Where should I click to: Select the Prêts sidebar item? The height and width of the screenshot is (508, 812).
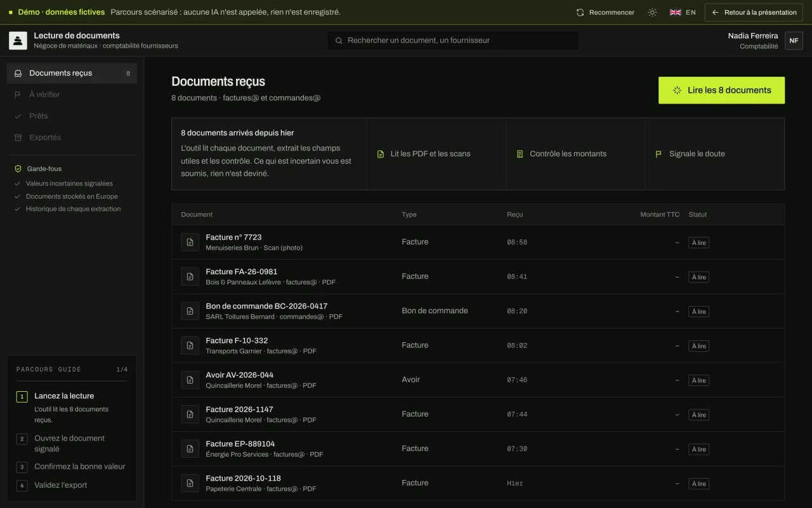point(72,116)
